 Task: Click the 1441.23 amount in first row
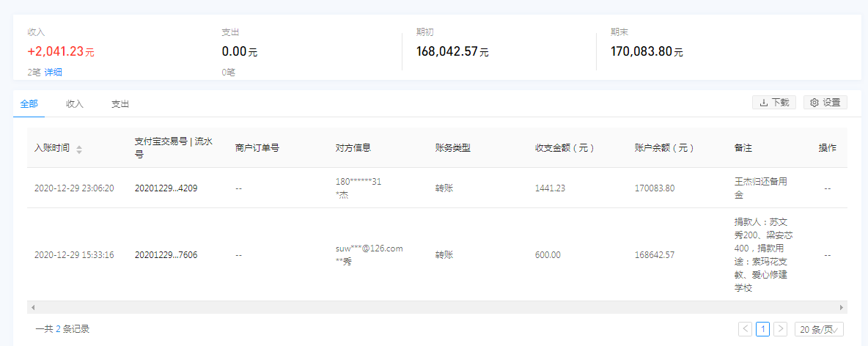(550, 188)
